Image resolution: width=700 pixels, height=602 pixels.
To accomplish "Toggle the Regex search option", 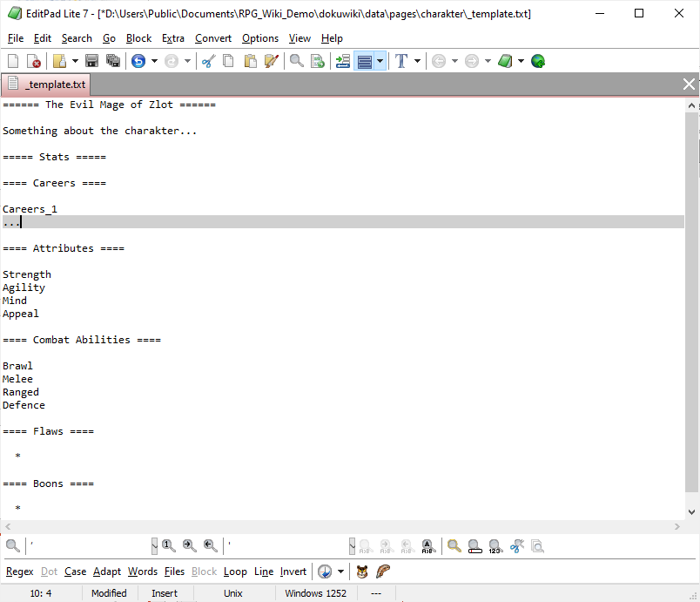I will click(20, 572).
